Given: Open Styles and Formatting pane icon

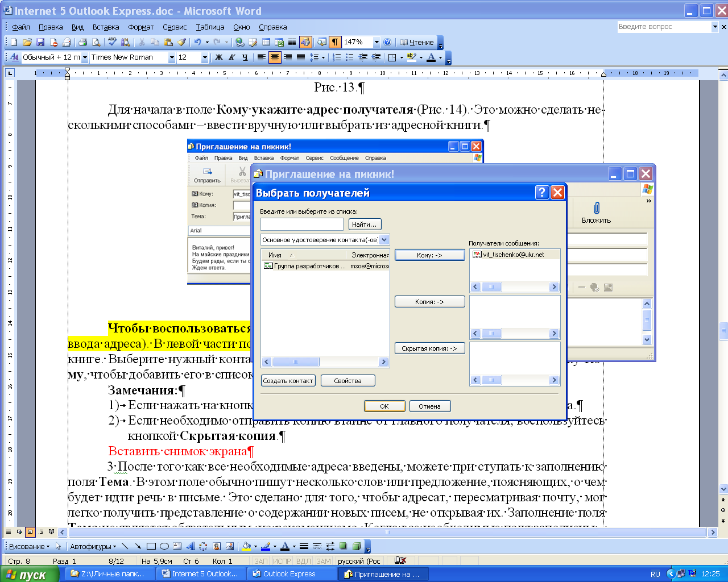Looking at the screenshot, I should tap(14, 57).
